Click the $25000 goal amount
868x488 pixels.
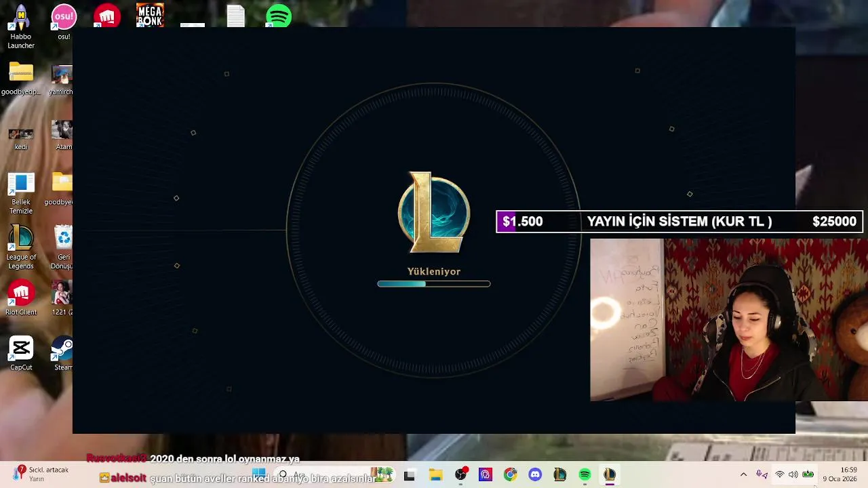coord(834,222)
